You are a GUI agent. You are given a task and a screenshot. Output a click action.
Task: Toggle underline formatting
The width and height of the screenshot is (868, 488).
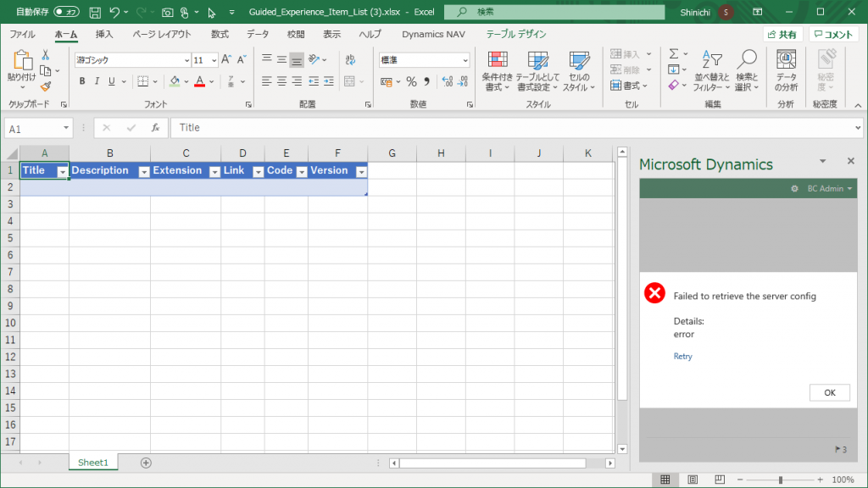112,82
